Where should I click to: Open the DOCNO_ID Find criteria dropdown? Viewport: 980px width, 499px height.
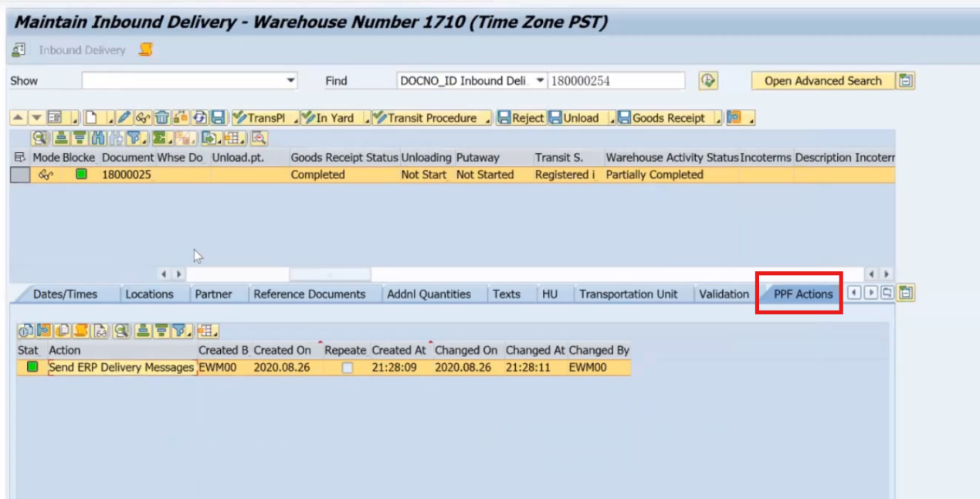tap(539, 80)
